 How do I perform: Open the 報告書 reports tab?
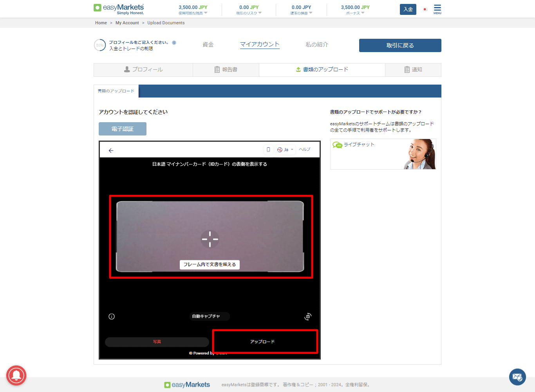[226, 70]
